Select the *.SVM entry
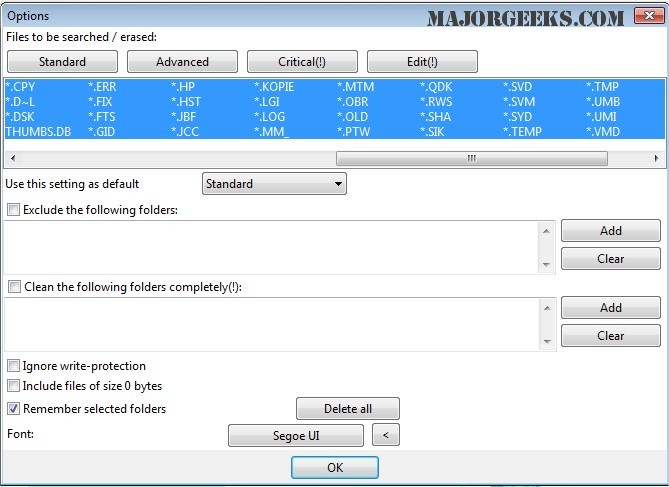Viewport: 669px width, 487px height. point(519,102)
